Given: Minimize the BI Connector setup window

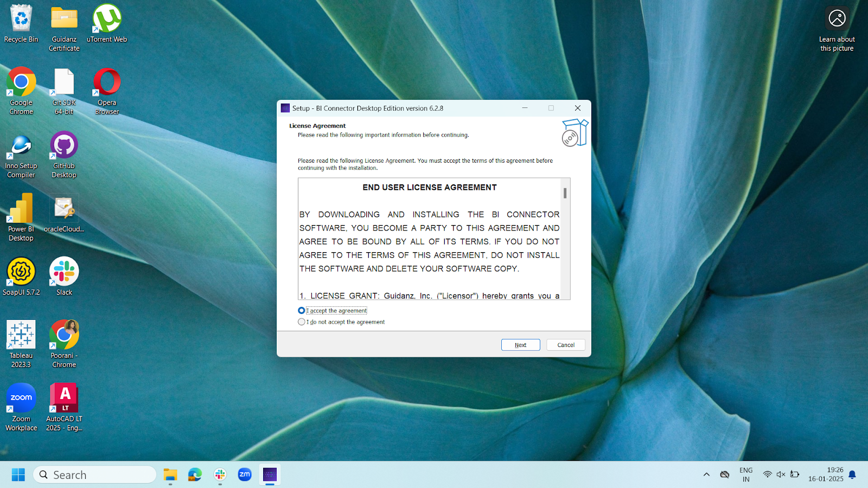Looking at the screenshot, I should pyautogui.click(x=525, y=108).
